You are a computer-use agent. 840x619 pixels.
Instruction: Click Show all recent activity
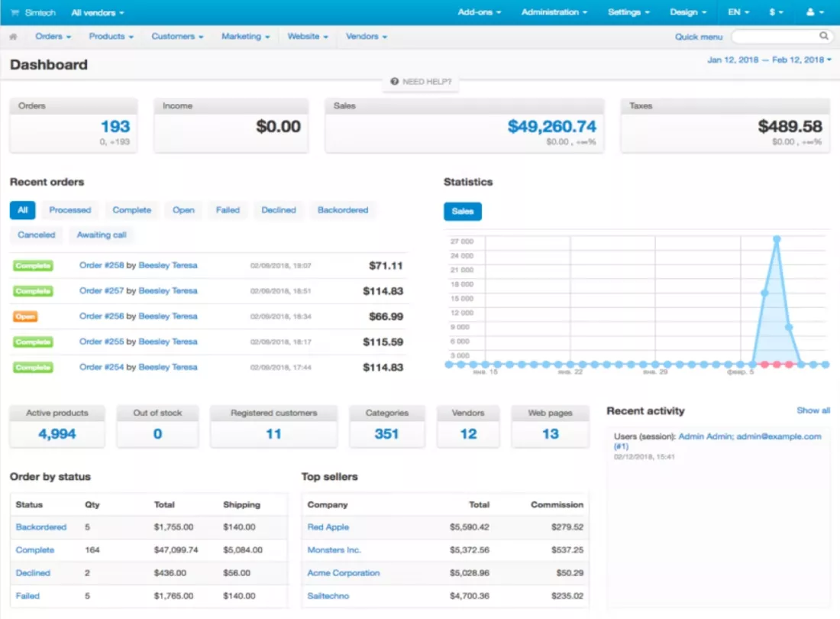(813, 410)
